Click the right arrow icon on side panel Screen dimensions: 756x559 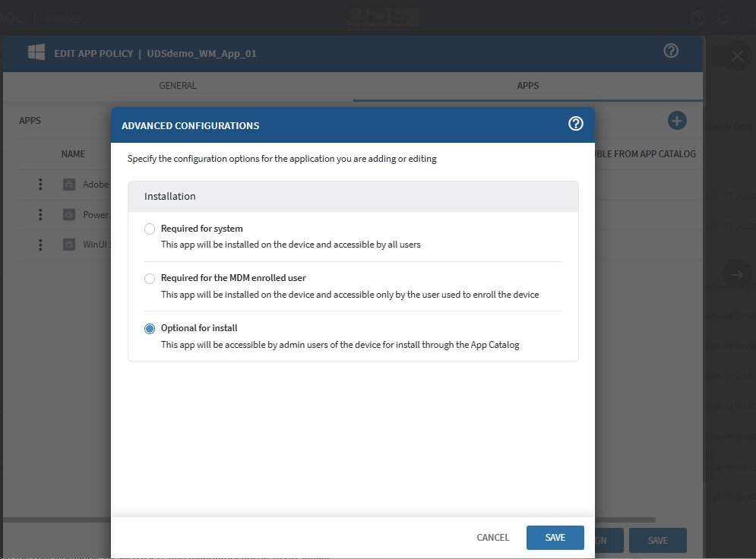click(x=736, y=274)
